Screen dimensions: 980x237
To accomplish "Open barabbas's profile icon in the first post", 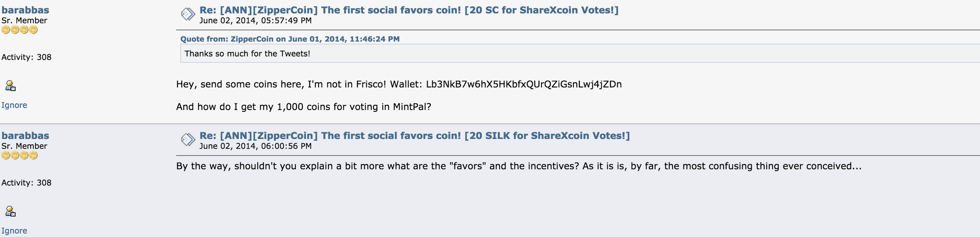I will coord(10,86).
